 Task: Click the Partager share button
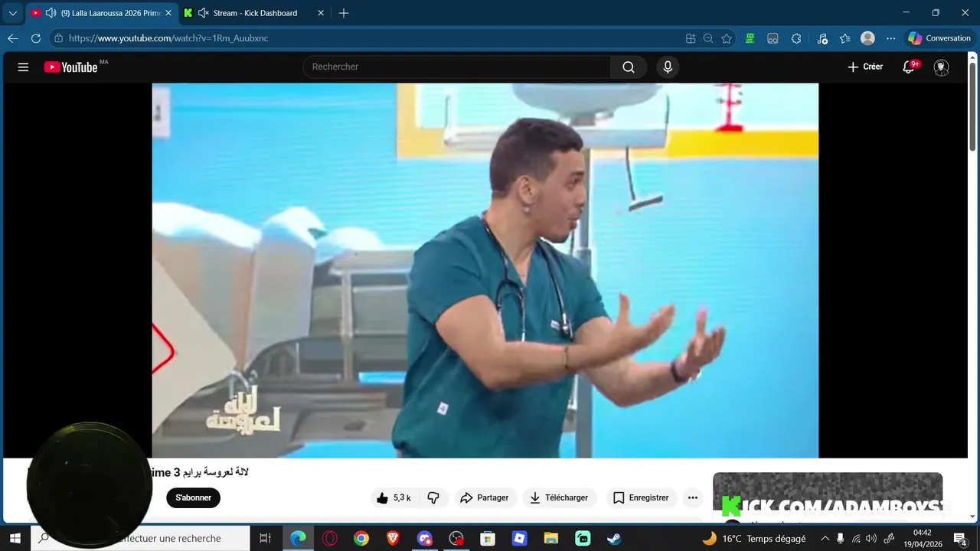coord(484,498)
